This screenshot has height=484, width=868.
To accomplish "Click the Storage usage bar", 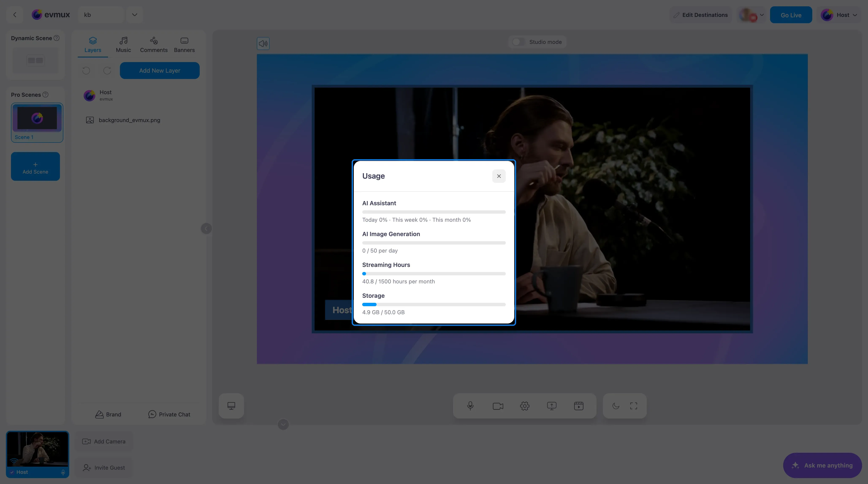I will 434,304.
